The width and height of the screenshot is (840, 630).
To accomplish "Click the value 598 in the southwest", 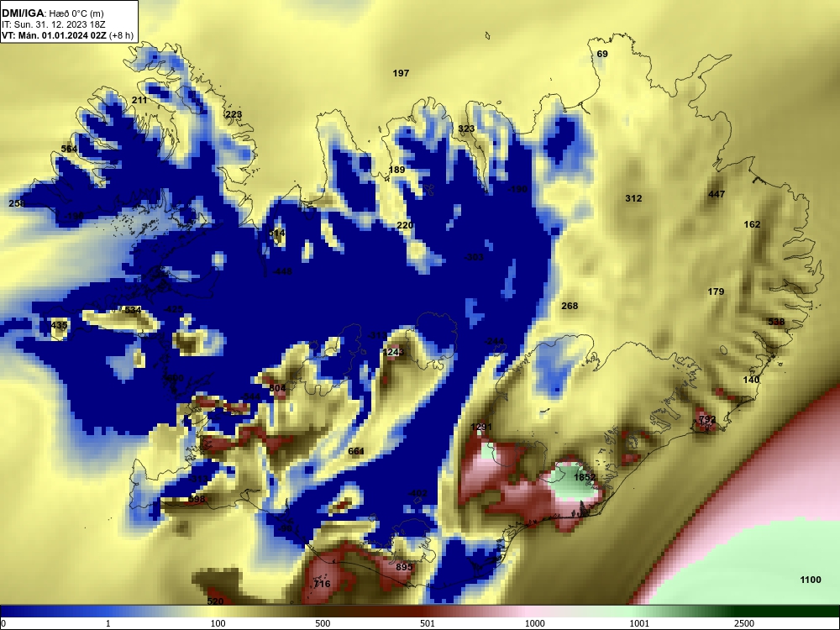I will pos(197,499).
